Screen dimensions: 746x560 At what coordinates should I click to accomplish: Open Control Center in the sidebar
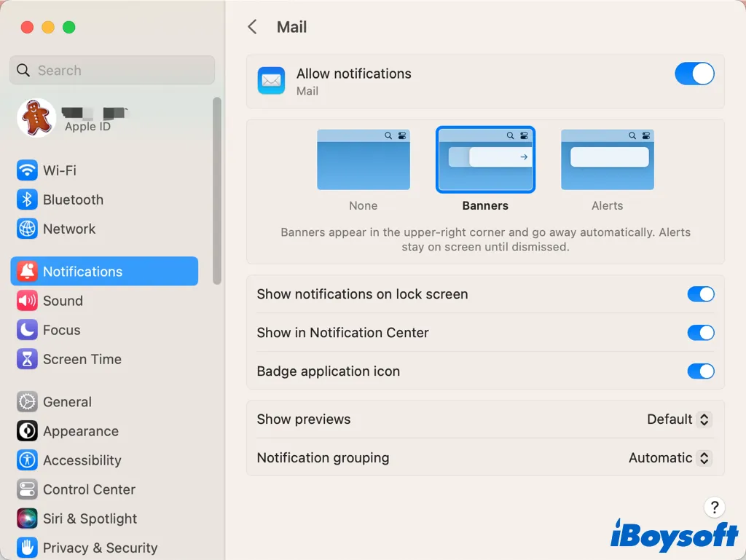pyautogui.click(x=89, y=489)
